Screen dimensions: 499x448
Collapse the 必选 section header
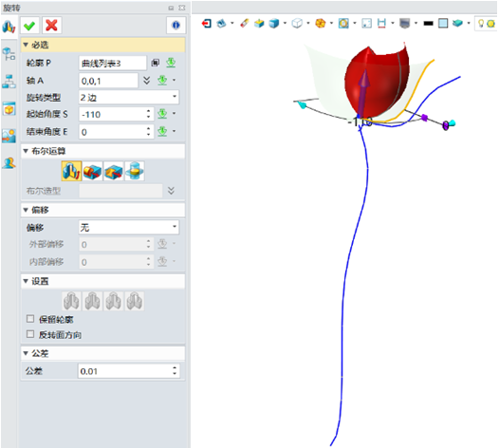click(x=102, y=45)
